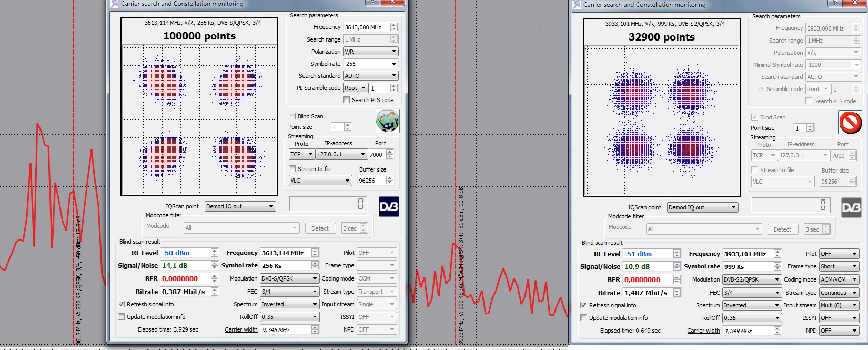Enable Update modulation info in left window

click(122, 317)
